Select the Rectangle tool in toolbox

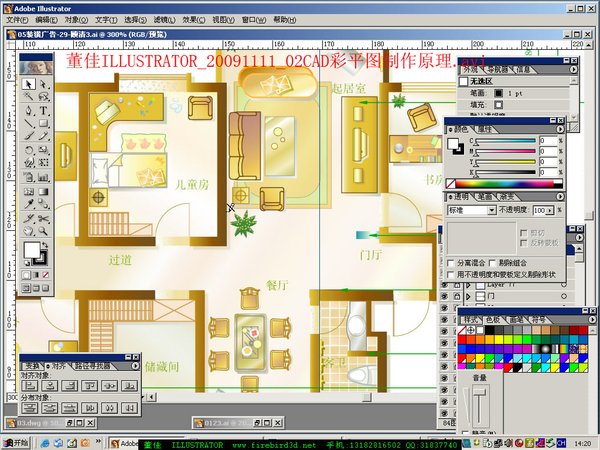(x=45, y=124)
